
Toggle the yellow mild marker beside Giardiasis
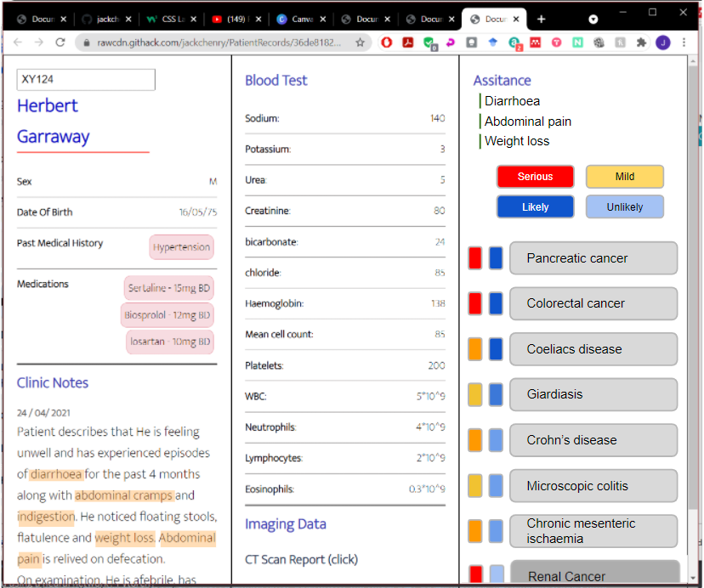click(474, 394)
